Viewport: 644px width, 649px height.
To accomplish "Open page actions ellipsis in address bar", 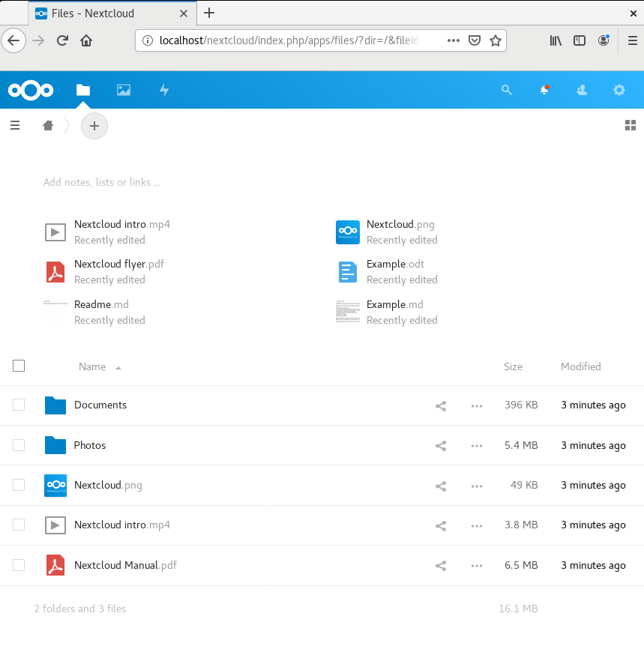I will [454, 40].
